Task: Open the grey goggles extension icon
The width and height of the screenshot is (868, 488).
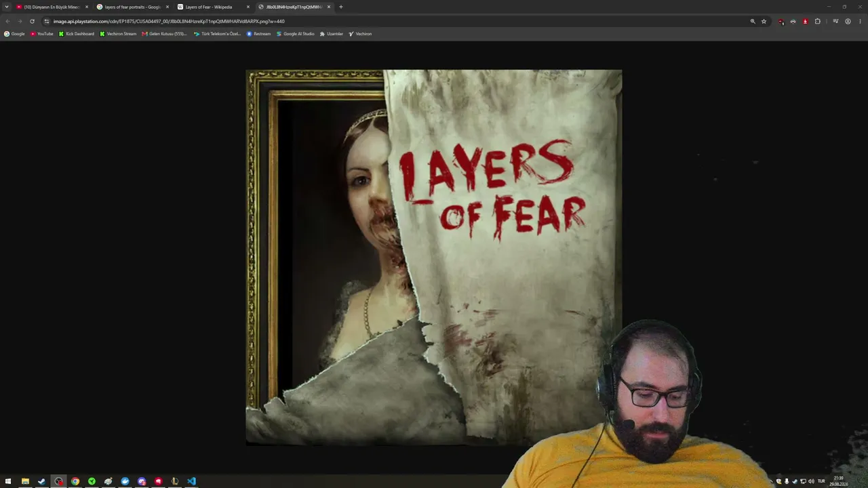Action: tap(793, 21)
